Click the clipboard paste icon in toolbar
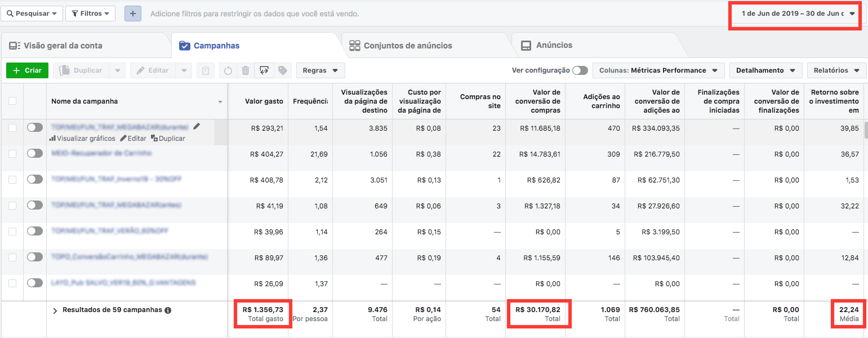Viewport: 868px width, 338px height. (x=206, y=70)
